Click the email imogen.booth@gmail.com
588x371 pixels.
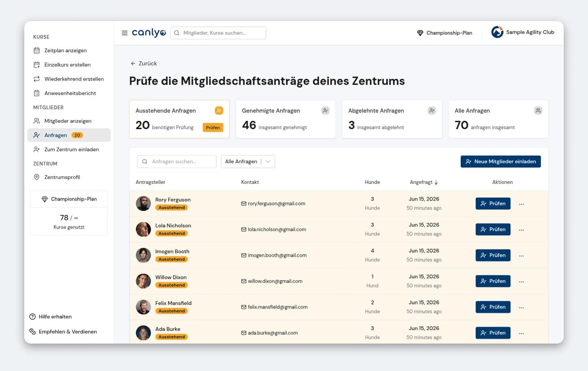[277, 255]
